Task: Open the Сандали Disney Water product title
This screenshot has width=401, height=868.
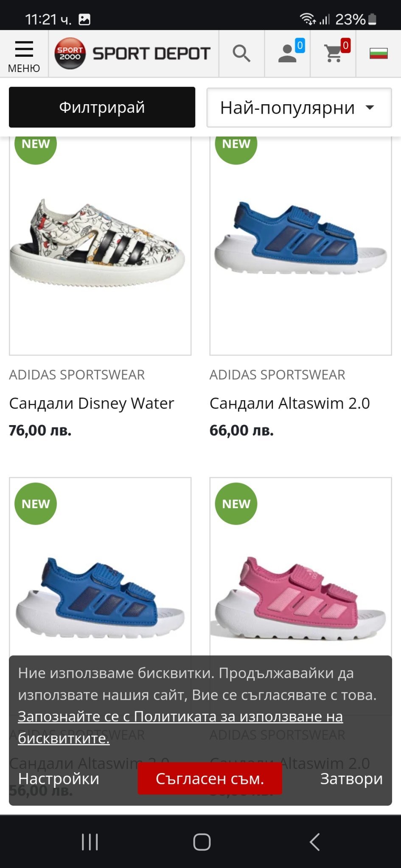Action: tap(92, 403)
